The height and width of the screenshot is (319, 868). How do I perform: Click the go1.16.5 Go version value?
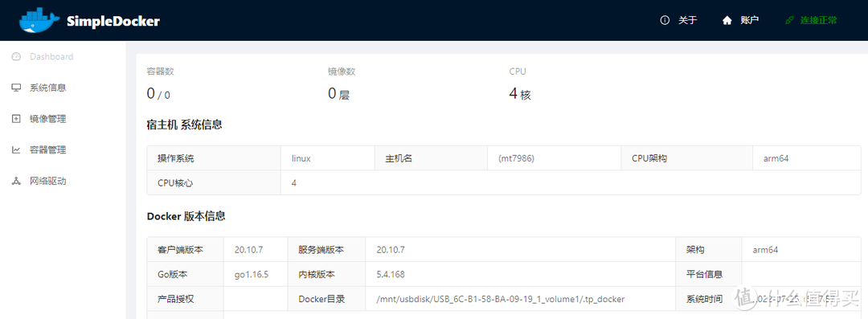(x=252, y=274)
